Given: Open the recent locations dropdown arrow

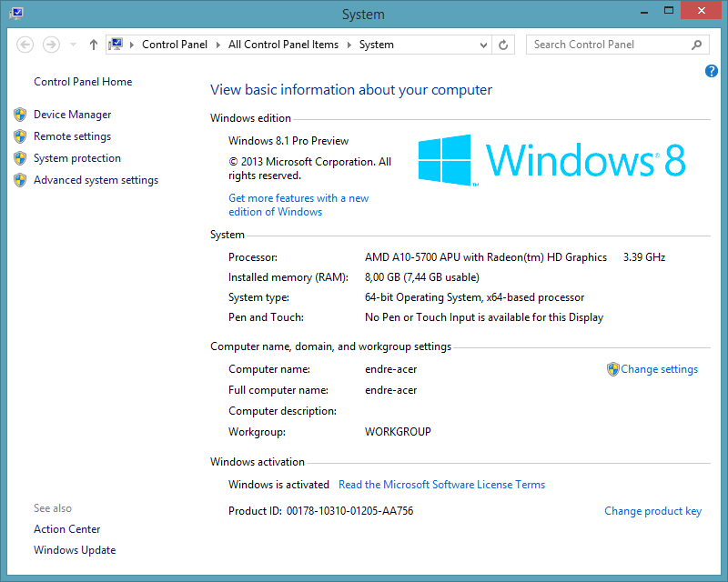Looking at the screenshot, I should pyautogui.click(x=73, y=45).
